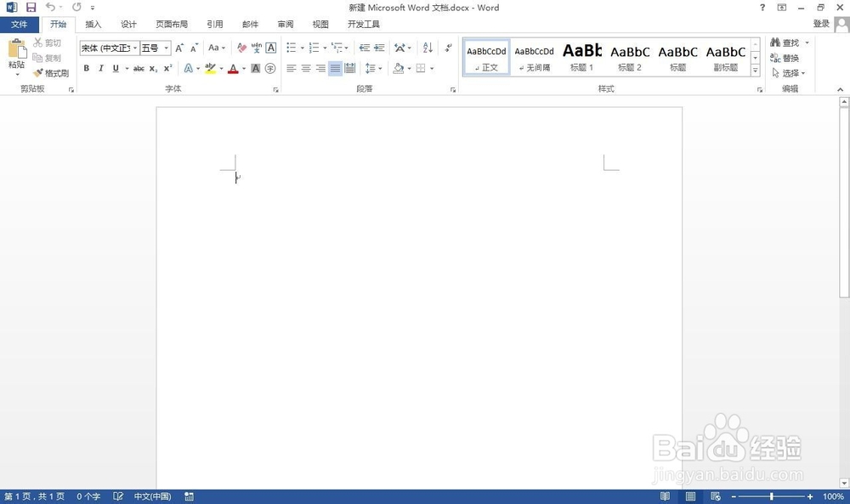Increase font size with grow font icon
The image size is (850, 504).
point(179,48)
